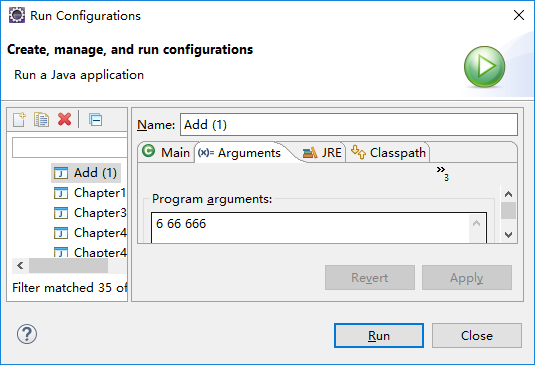
Task: Select the first Chapter4 launch configuration
Action: pyautogui.click(x=90, y=233)
